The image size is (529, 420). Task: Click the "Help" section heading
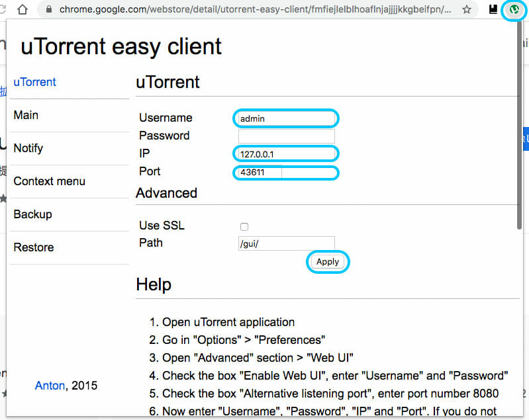click(x=154, y=284)
